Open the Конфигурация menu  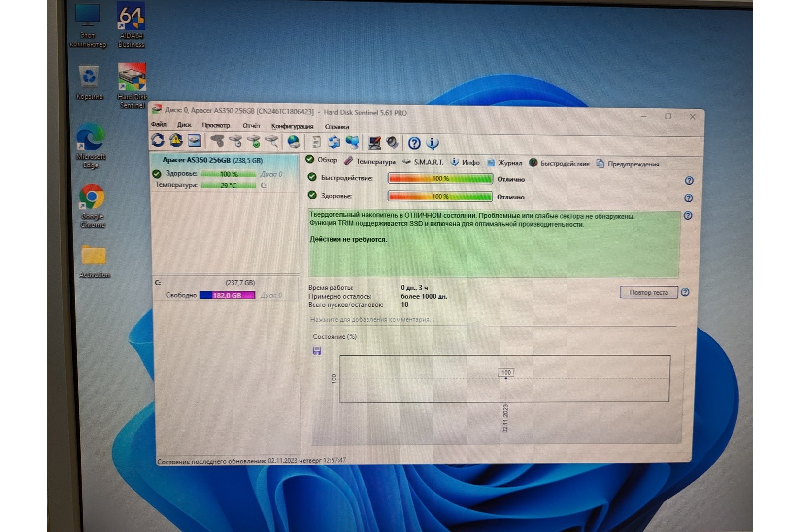point(292,126)
